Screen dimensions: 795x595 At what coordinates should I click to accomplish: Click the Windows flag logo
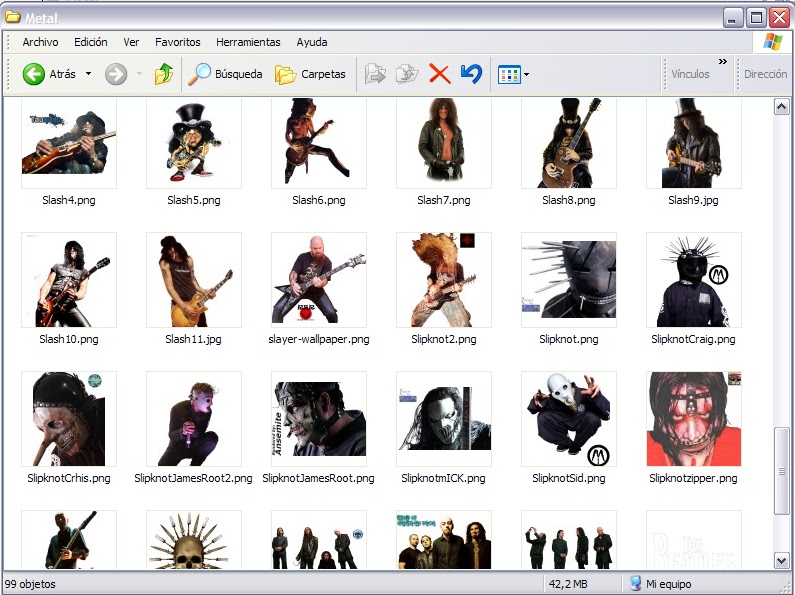pos(773,42)
